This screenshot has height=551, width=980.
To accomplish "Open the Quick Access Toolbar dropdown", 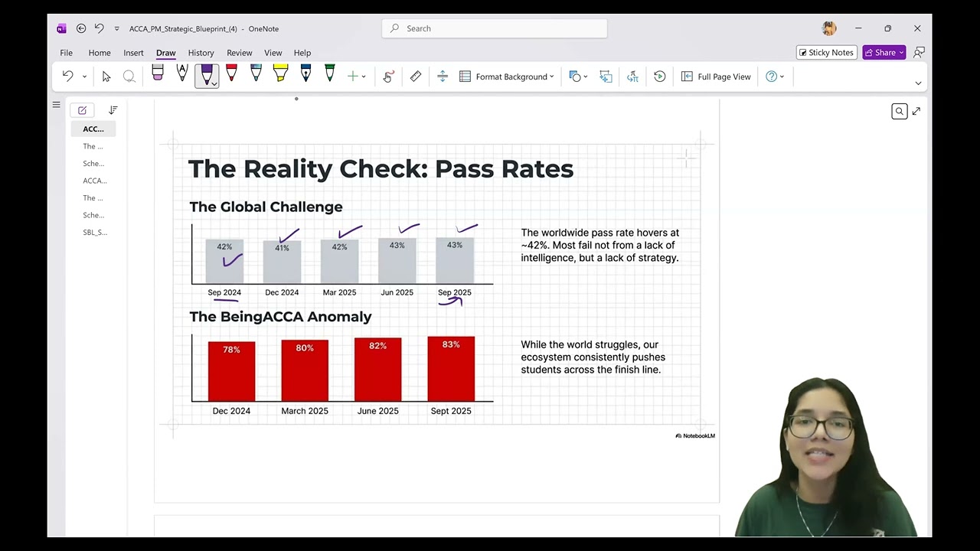I will (116, 28).
